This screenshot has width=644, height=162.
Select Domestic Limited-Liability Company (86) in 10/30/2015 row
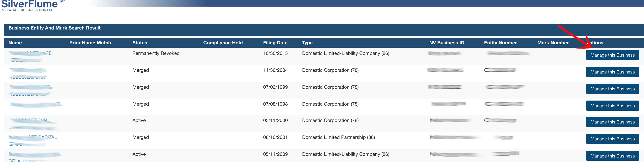pyautogui.click(x=345, y=53)
